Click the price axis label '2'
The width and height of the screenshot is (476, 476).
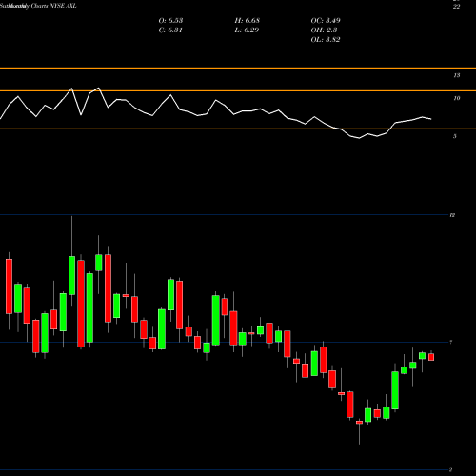(x=451, y=469)
